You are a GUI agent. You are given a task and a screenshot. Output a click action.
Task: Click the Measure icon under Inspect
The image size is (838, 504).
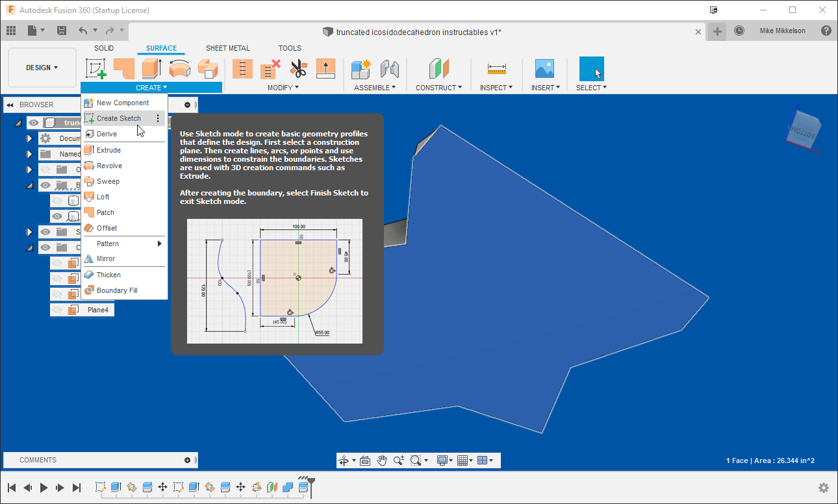(496, 68)
